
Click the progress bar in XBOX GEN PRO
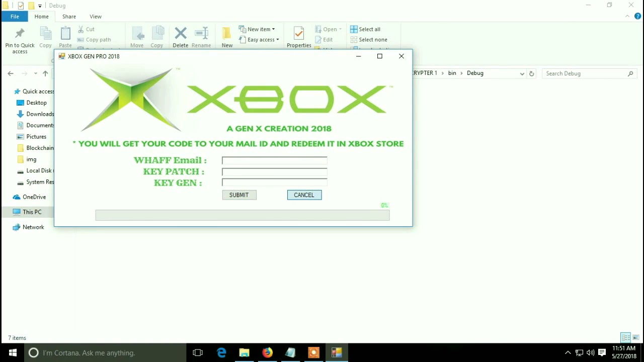[243, 215]
